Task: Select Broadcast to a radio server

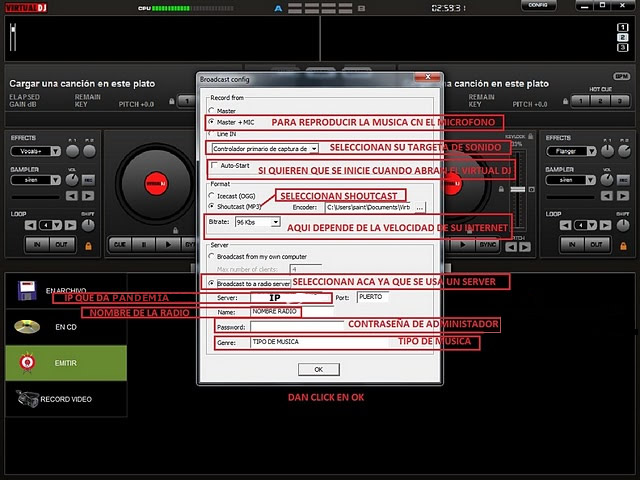Action: click(x=211, y=283)
